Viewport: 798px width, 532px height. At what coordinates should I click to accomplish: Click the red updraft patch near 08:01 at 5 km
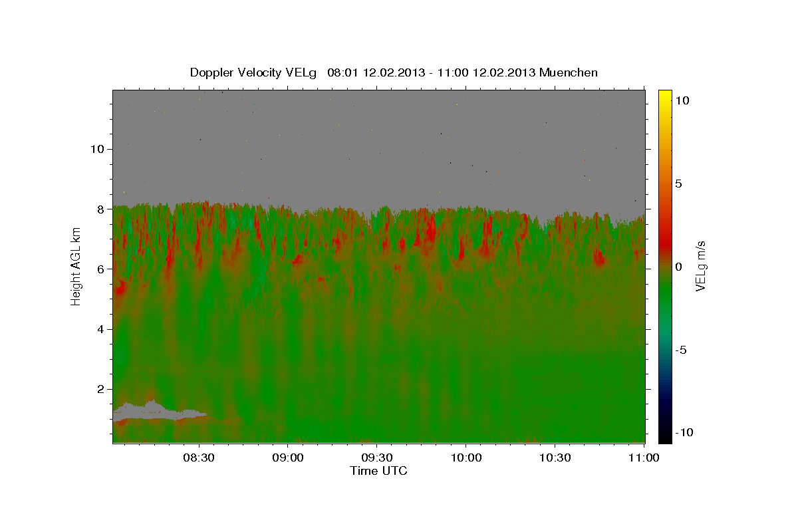tap(120, 288)
